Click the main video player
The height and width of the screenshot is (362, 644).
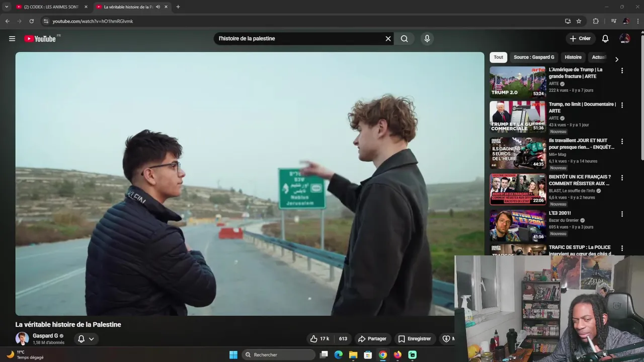pos(250,184)
